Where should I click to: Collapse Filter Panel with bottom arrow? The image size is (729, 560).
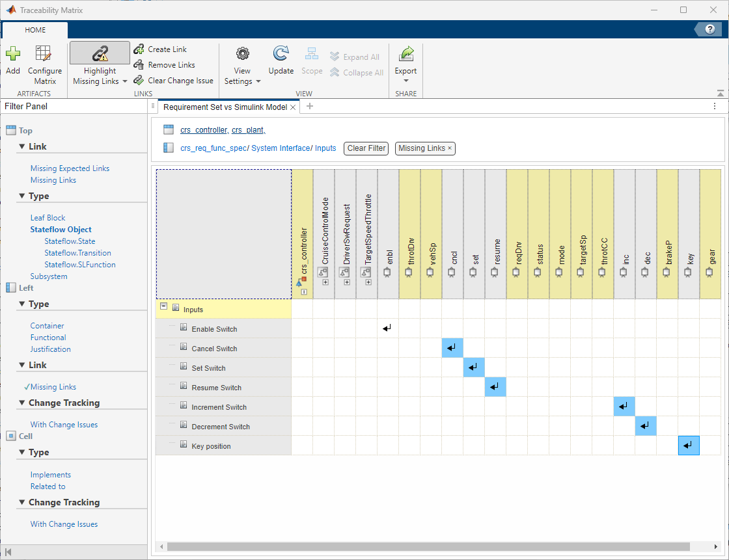pyautogui.click(x=8, y=552)
